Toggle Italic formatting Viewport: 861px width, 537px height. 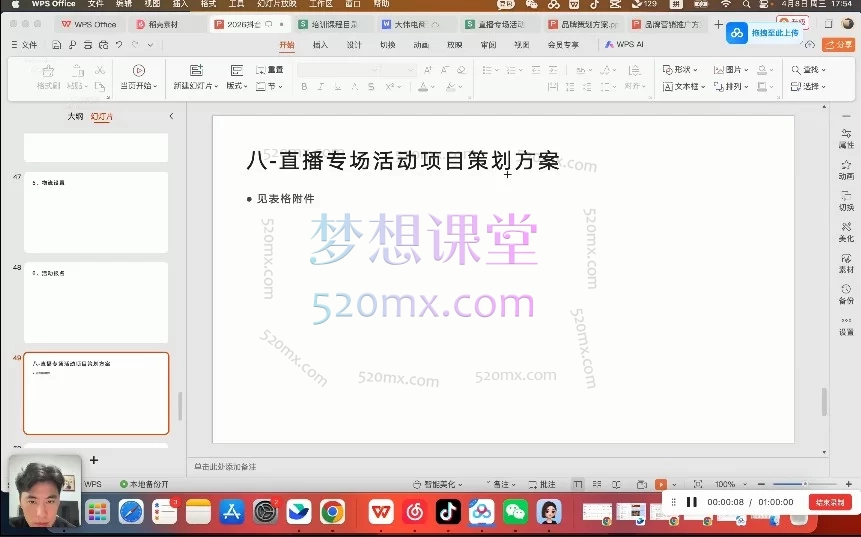coord(321,87)
